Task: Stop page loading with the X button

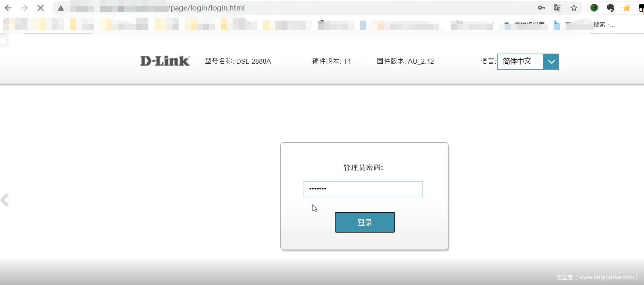Action: [40, 8]
